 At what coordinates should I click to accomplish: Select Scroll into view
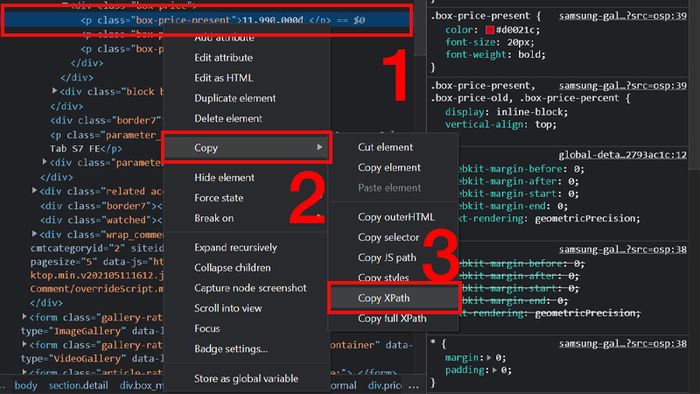[228, 308]
